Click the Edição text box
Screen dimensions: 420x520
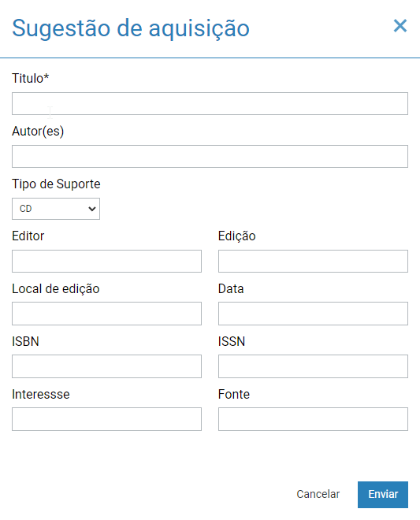[x=313, y=262]
